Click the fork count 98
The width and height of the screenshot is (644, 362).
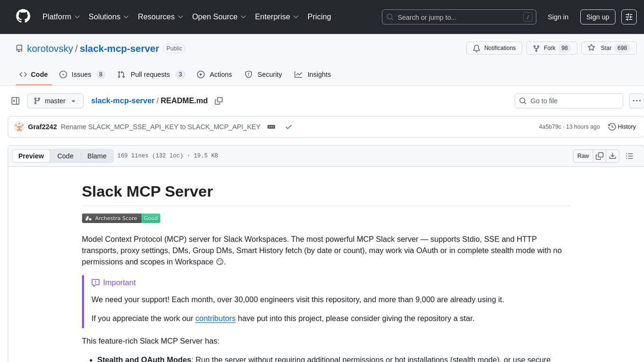[x=564, y=48]
